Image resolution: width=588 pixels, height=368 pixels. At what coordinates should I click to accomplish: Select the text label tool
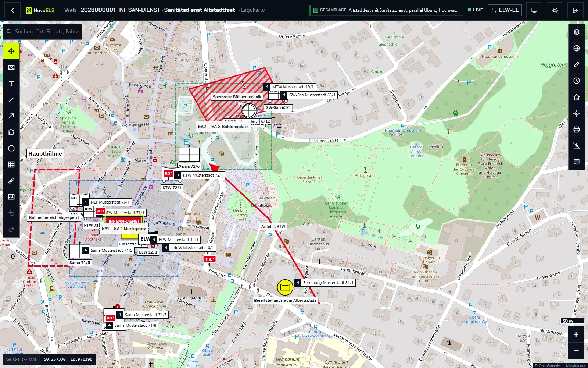[x=11, y=84]
